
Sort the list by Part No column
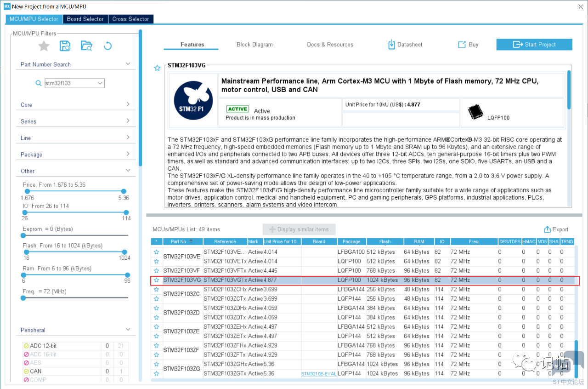(x=183, y=241)
